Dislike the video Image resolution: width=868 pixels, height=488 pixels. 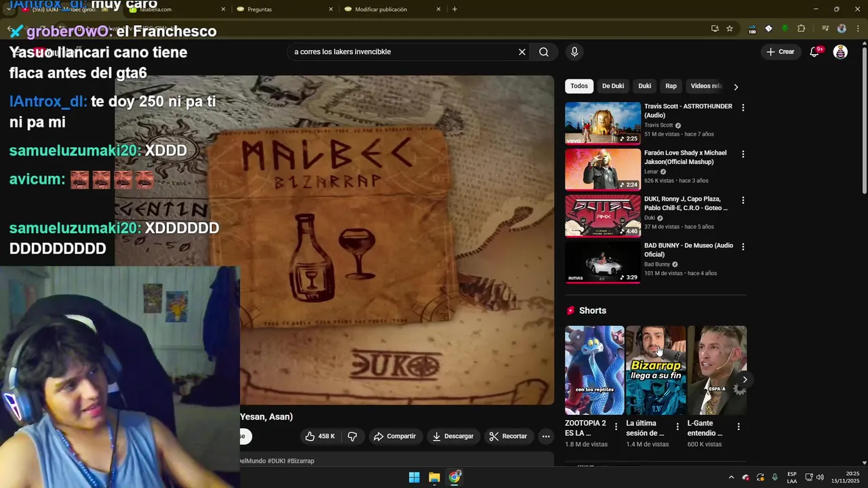click(353, 436)
